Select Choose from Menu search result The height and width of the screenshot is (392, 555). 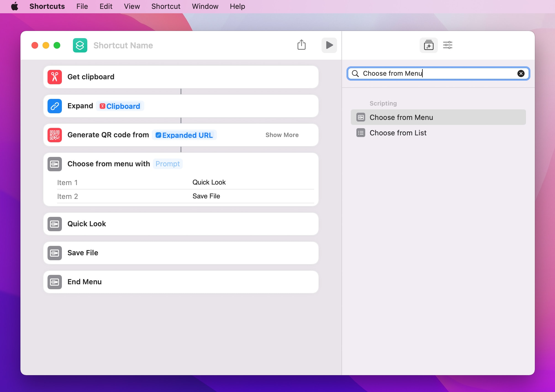click(401, 117)
